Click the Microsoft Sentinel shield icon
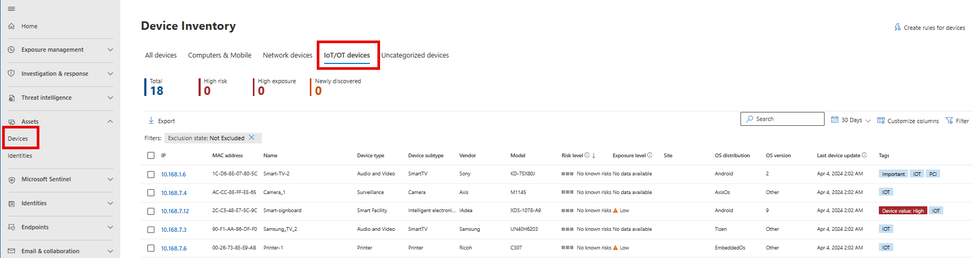This screenshot has height=258, width=980. [x=11, y=180]
